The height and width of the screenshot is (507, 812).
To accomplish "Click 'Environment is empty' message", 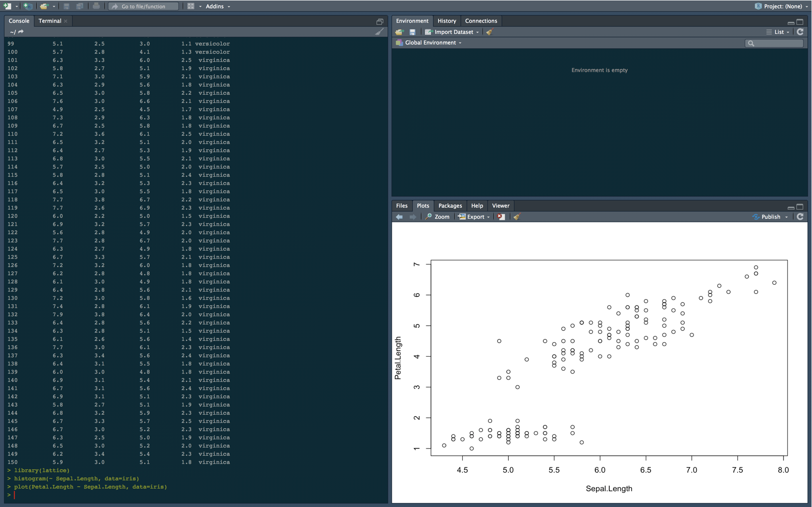I will tap(599, 70).
